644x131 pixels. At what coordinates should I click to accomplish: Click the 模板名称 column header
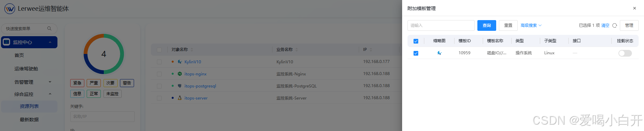(495, 41)
